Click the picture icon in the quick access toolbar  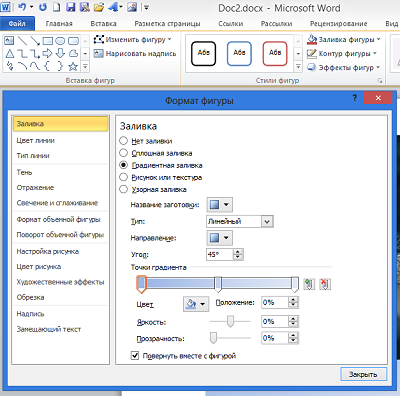point(132,7)
